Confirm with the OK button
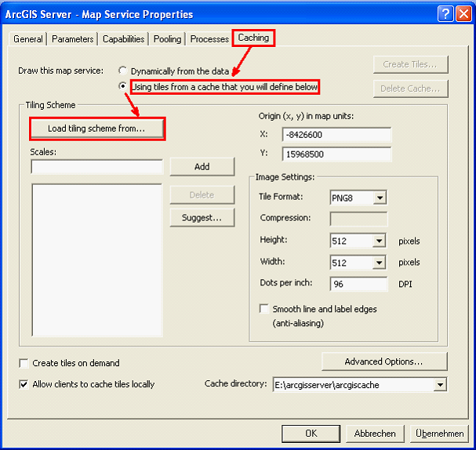Viewport: 476px width, 450px height. click(x=311, y=434)
